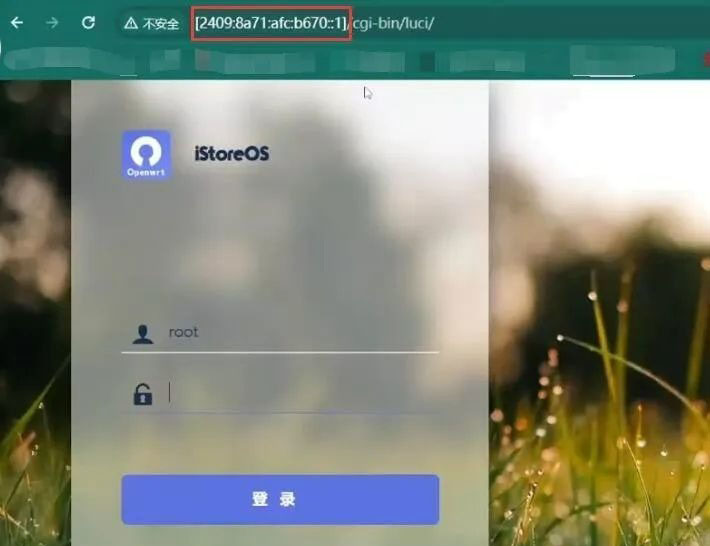
Task: Go back with the browser back arrow
Action: tap(17, 22)
